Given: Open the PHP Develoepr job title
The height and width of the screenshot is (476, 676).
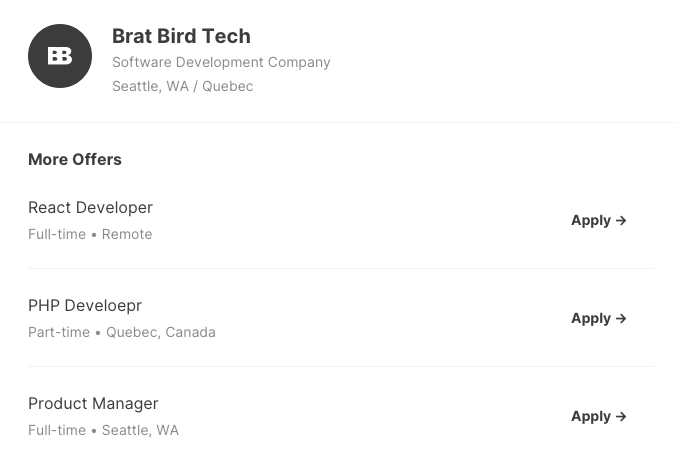Looking at the screenshot, I should (x=85, y=306).
